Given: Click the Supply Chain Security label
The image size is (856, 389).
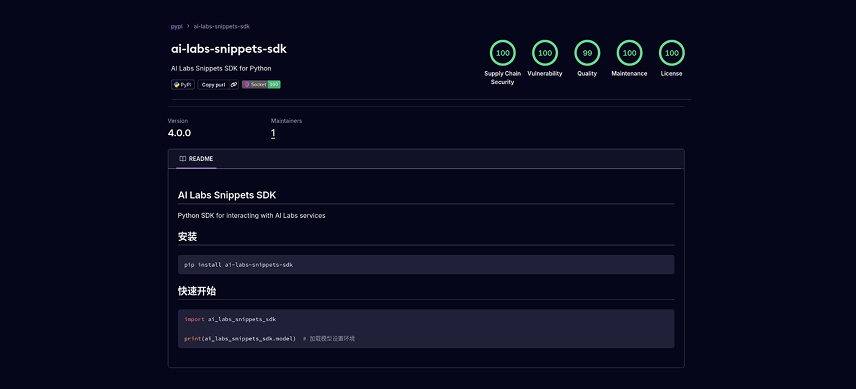Looking at the screenshot, I should [502, 77].
